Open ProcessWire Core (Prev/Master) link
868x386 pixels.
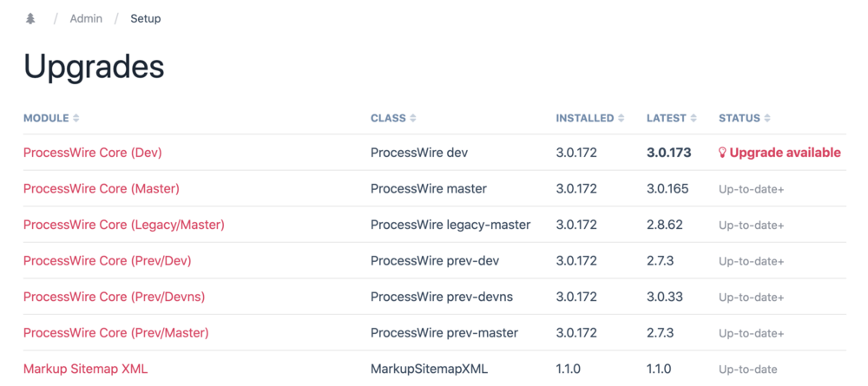[116, 333]
